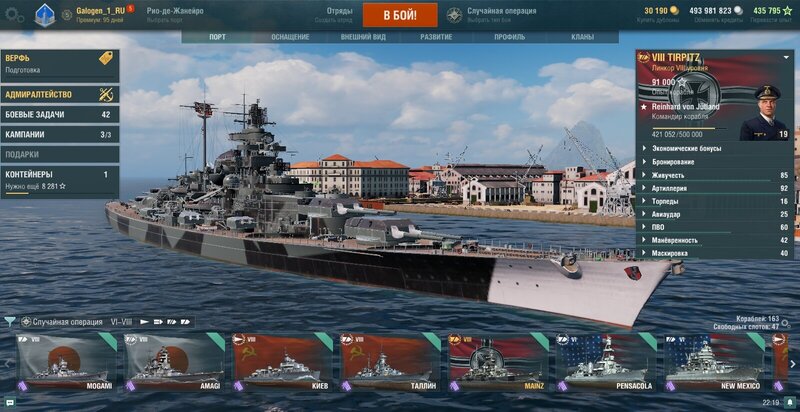Click the В БОЙ! button

point(400,15)
